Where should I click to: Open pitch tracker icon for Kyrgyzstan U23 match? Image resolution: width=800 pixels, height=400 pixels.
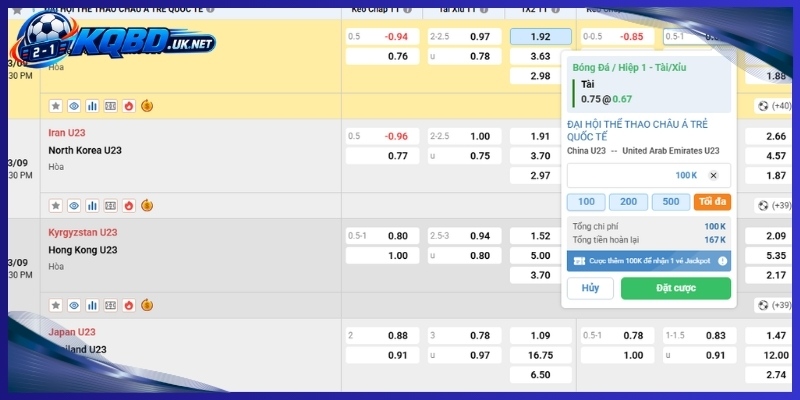(x=111, y=305)
